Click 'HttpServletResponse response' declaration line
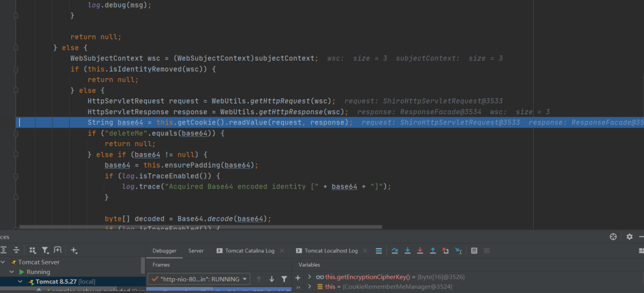This screenshot has height=293, width=644. pyautogui.click(x=218, y=111)
